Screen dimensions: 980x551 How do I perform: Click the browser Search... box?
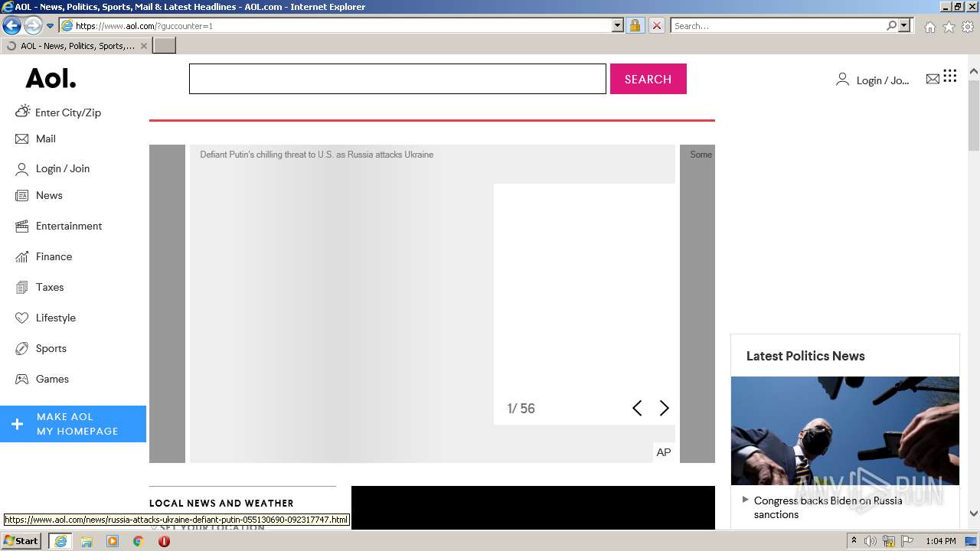[778, 25]
